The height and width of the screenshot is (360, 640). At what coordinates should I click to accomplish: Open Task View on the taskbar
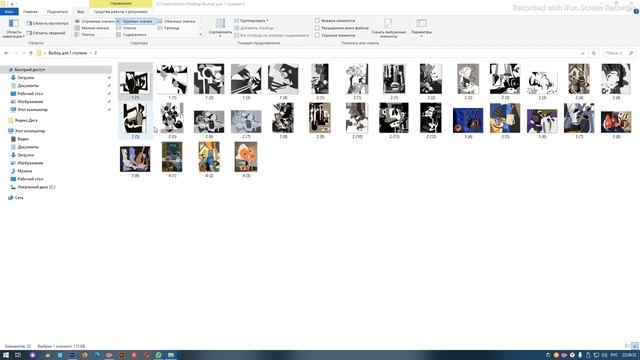point(18,355)
